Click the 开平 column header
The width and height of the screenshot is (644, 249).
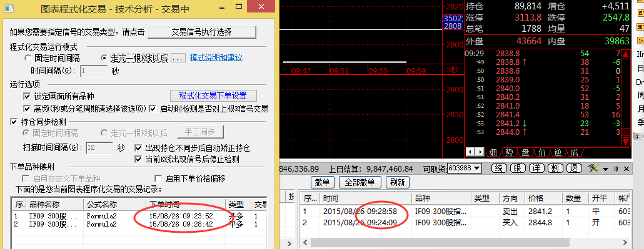601,198
